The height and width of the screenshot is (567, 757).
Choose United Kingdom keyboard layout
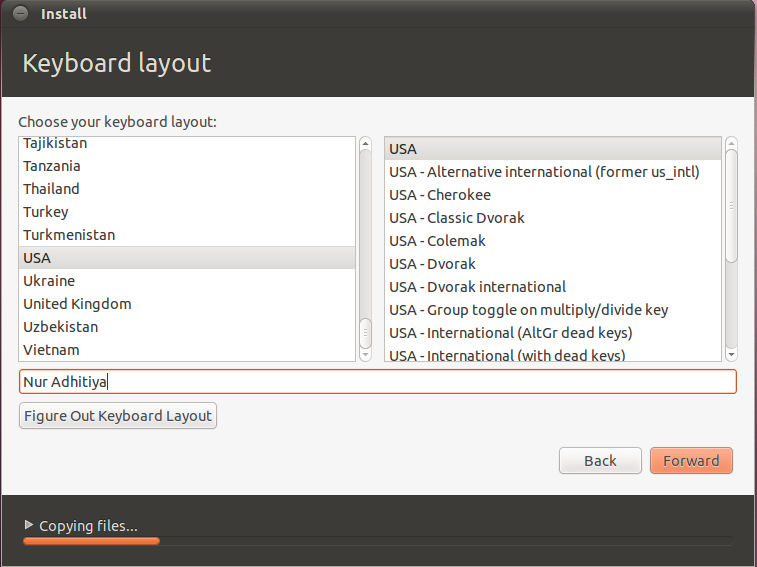187,304
